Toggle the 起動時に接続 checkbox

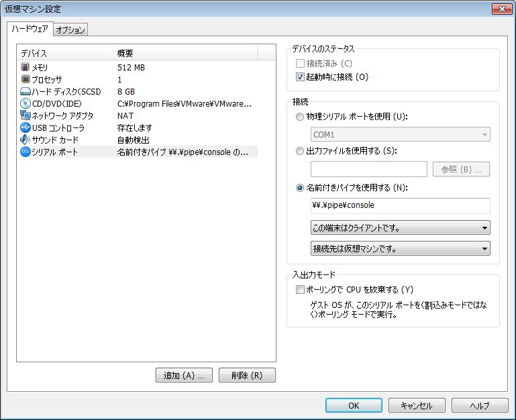(x=300, y=77)
